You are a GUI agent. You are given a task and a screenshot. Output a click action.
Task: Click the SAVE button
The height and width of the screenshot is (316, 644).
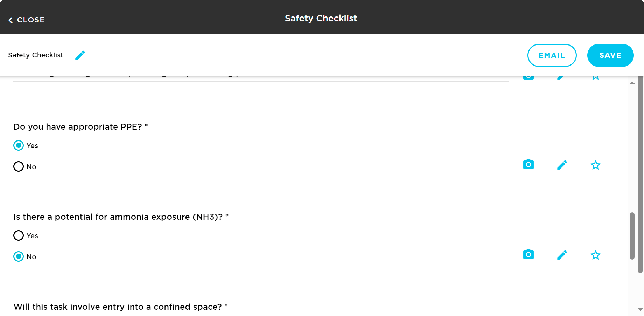[610, 55]
